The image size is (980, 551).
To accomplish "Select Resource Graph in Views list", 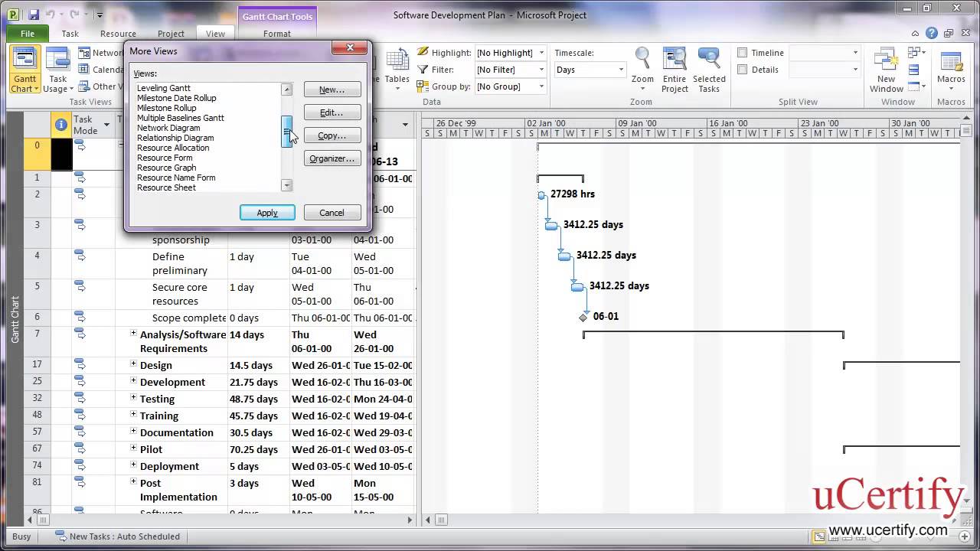I will (167, 168).
